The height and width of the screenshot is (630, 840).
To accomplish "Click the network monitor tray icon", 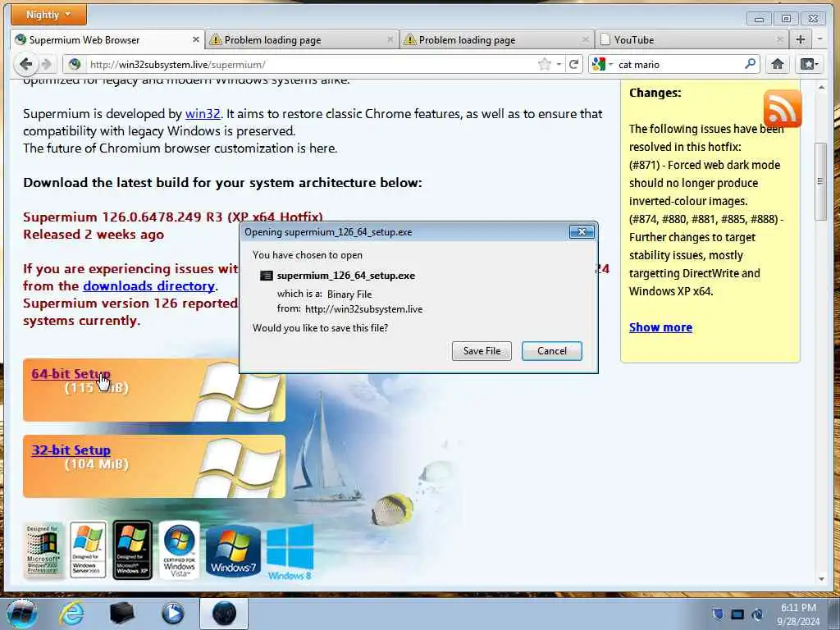I will pos(737,614).
